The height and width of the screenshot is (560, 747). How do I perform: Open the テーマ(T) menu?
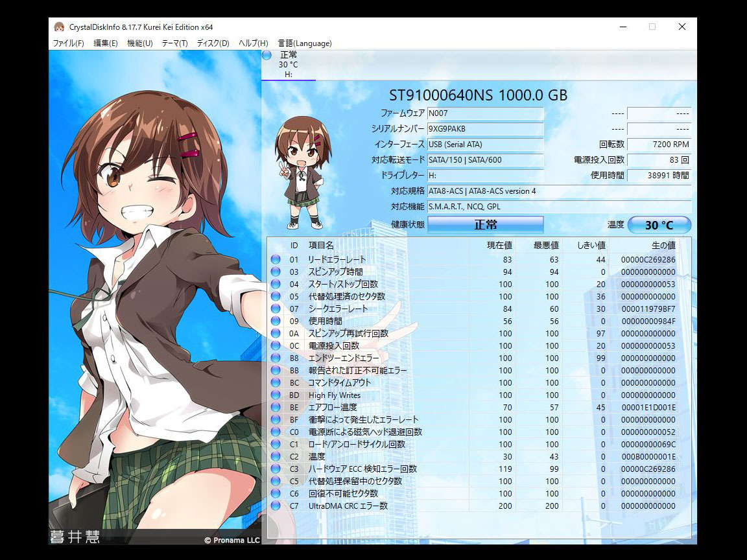[175, 43]
